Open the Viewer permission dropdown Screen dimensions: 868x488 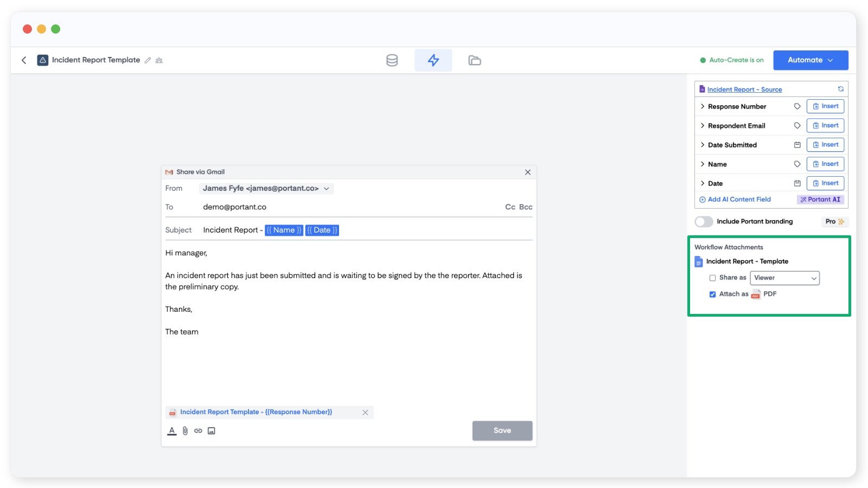784,278
